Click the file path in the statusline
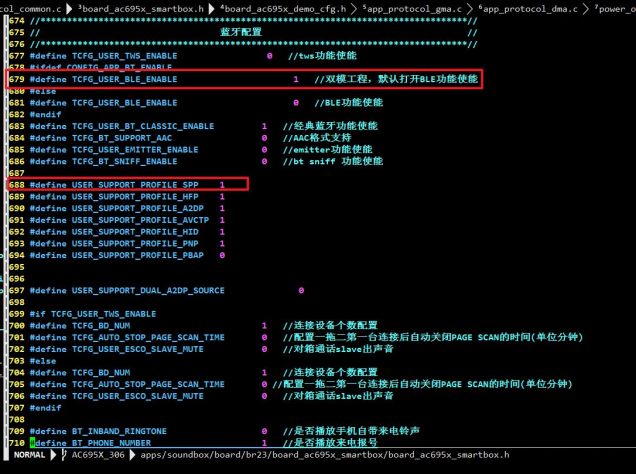Screen dimensions: 636x474 pos(324,455)
